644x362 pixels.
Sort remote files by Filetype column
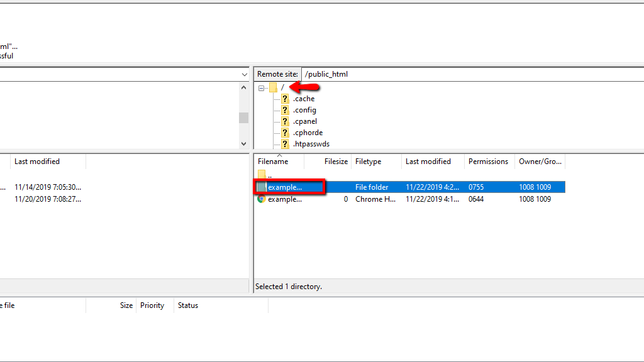pos(376,162)
